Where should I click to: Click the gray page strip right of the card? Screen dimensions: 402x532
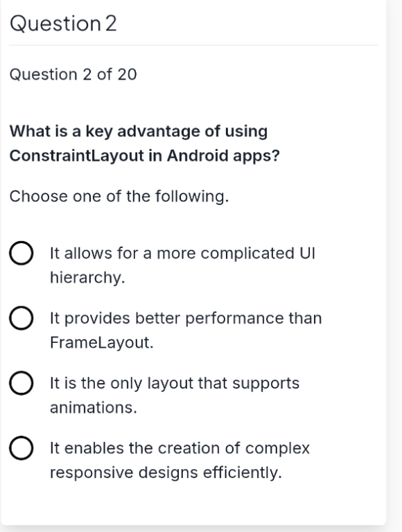tap(394, 266)
